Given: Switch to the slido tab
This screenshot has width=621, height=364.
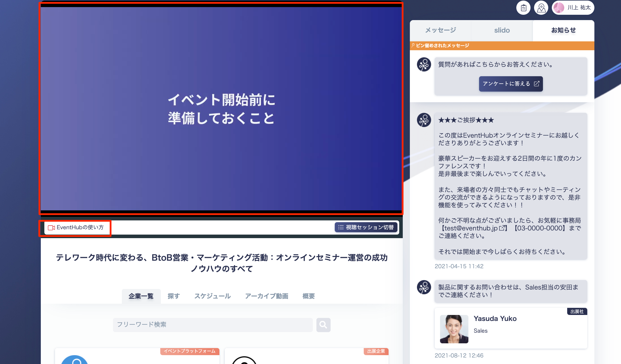Looking at the screenshot, I should pos(502,30).
